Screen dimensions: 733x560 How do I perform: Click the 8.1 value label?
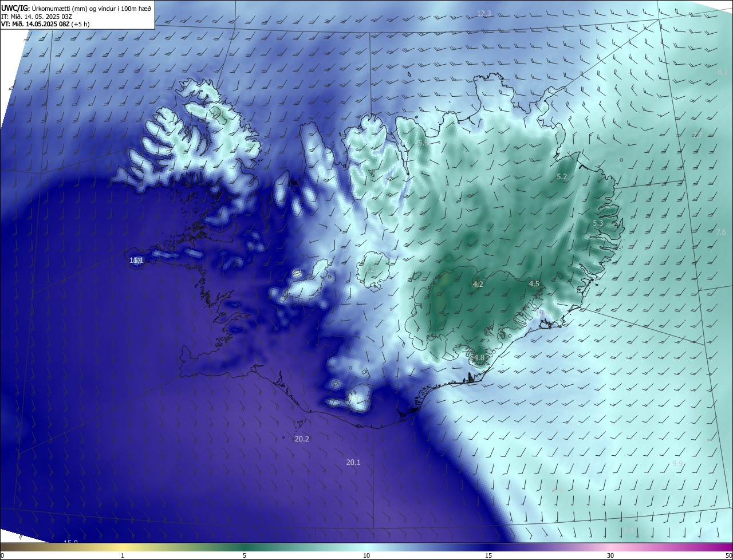722,72
